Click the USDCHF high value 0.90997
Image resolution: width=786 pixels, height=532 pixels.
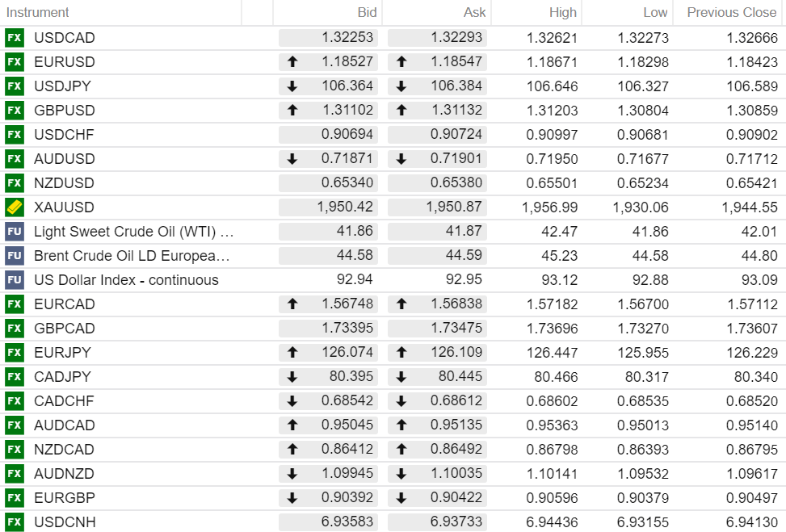pyautogui.click(x=552, y=135)
